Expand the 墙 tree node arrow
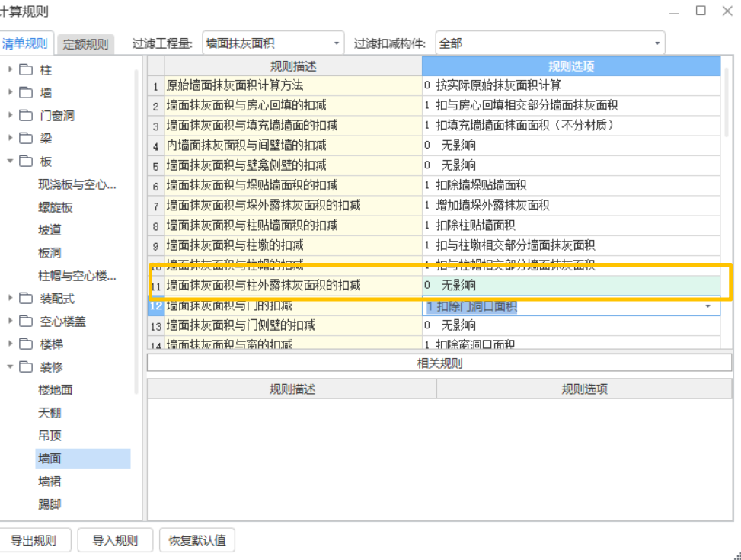Screen dimensions: 741x560 point(10,92)
